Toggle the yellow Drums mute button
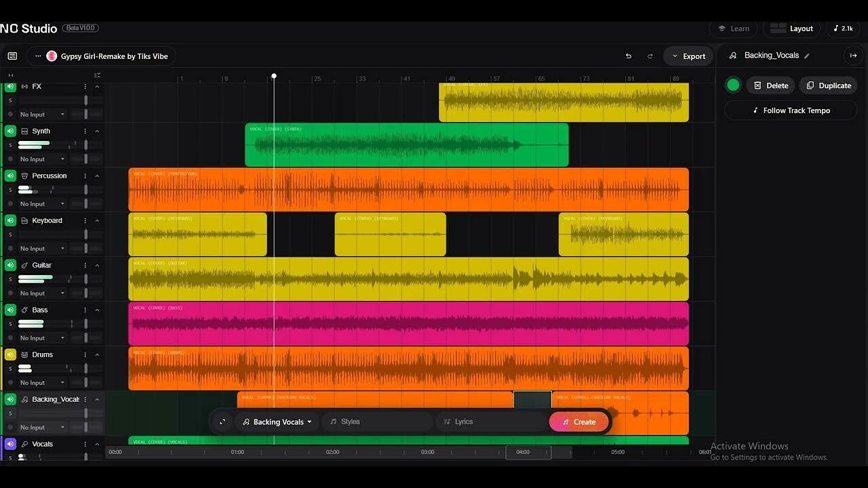 pyautogui.click(x=10, y=354)
